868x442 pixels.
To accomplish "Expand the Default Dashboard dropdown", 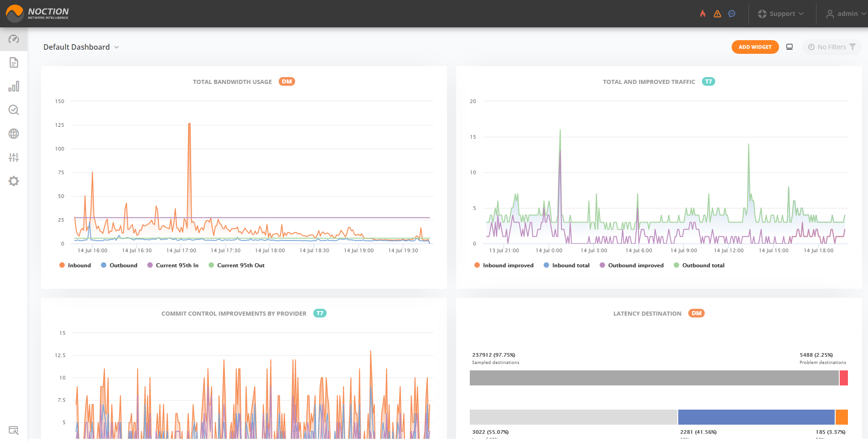I will (x=81, y=47).
